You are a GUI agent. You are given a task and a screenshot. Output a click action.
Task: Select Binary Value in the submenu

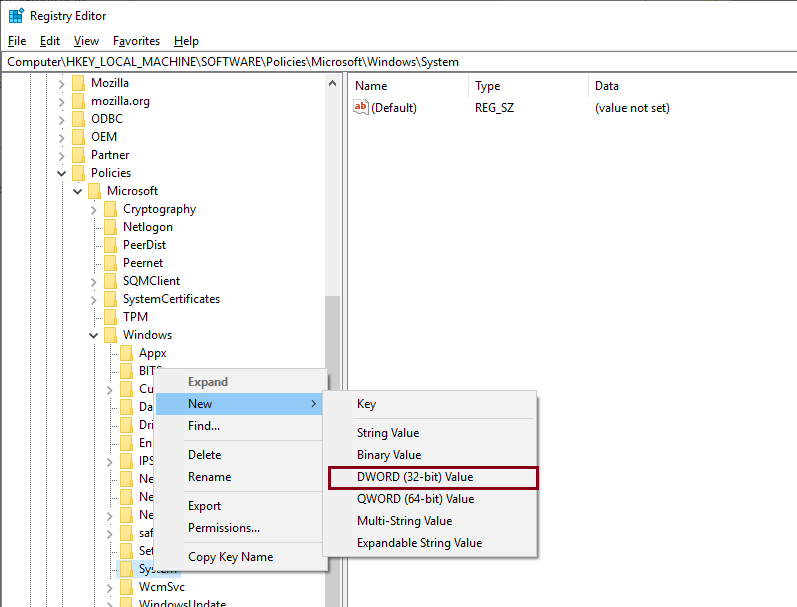point(430,454)
